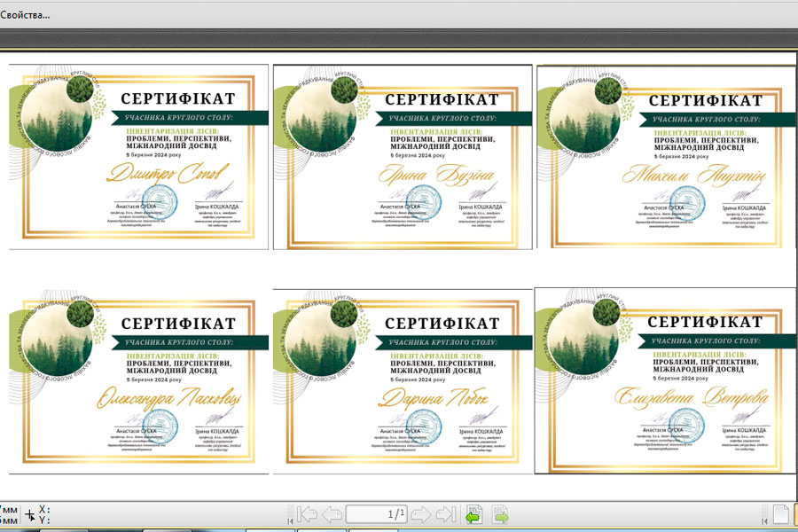Select the Ірина Бузіна certificate
The image size is (798, 532).
pyautogui.click(x=403, y=157)
